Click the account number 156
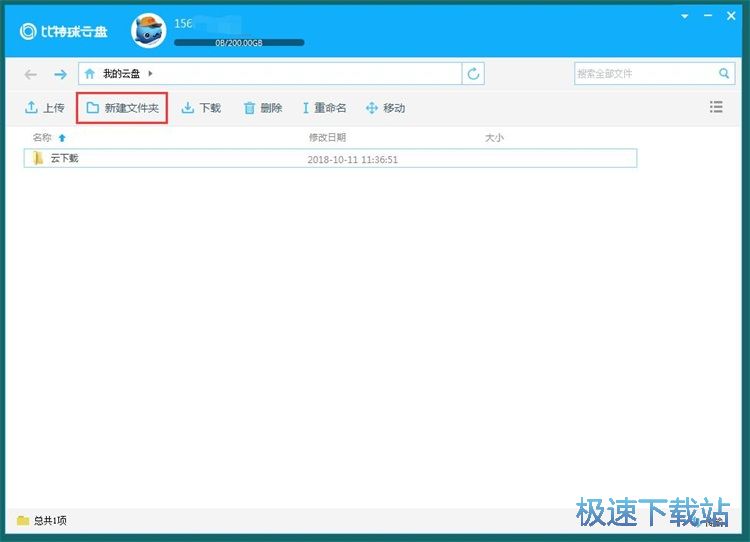750x542 pixels. [x=183, y=23]
